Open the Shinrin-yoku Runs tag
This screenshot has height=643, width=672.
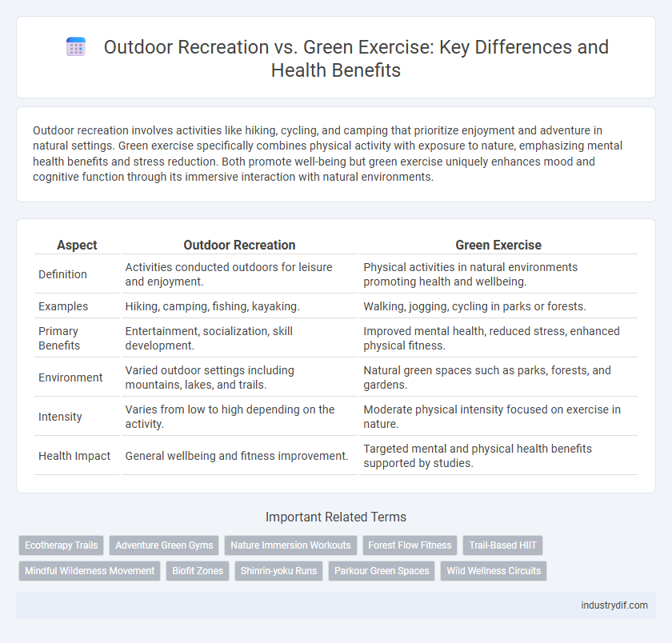tap(278, 571)
